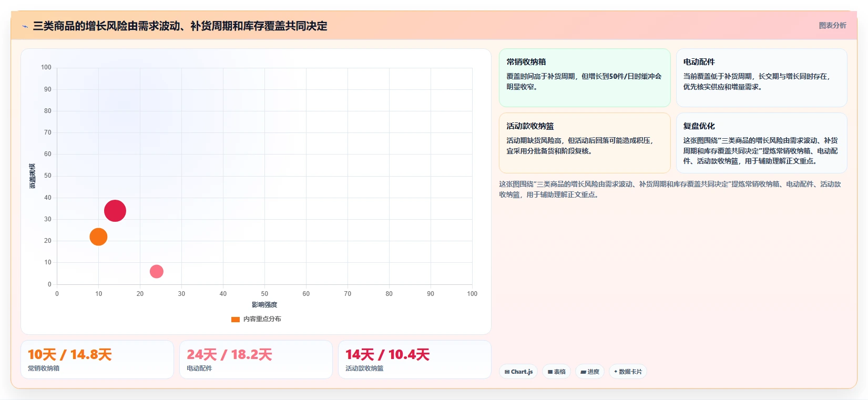868x400 pixels.
Task: Open the 常销收纳箱 insight card
Action: coord(585,78)
